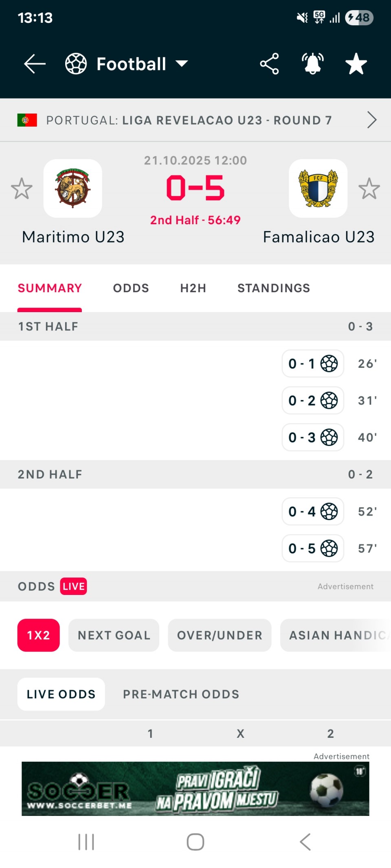
Task: Favorite Maritimo U23 with star
Action: pyautogui.click(x=22, y=188)
